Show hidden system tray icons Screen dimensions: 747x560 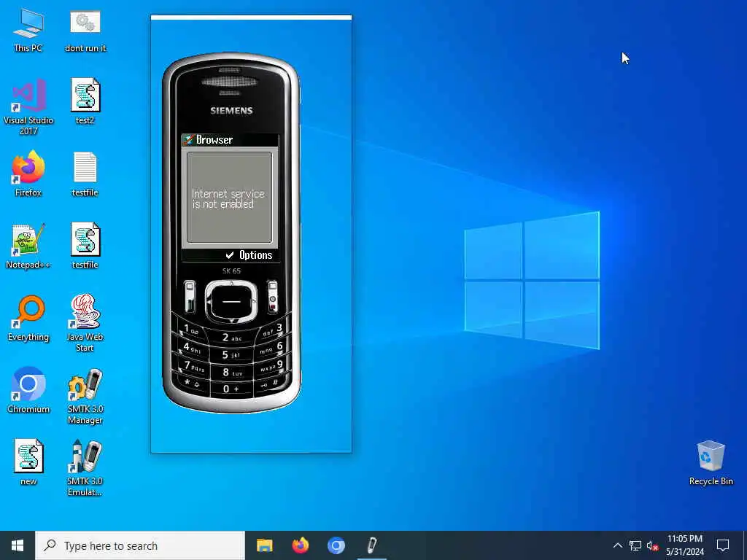coord(617,545)
